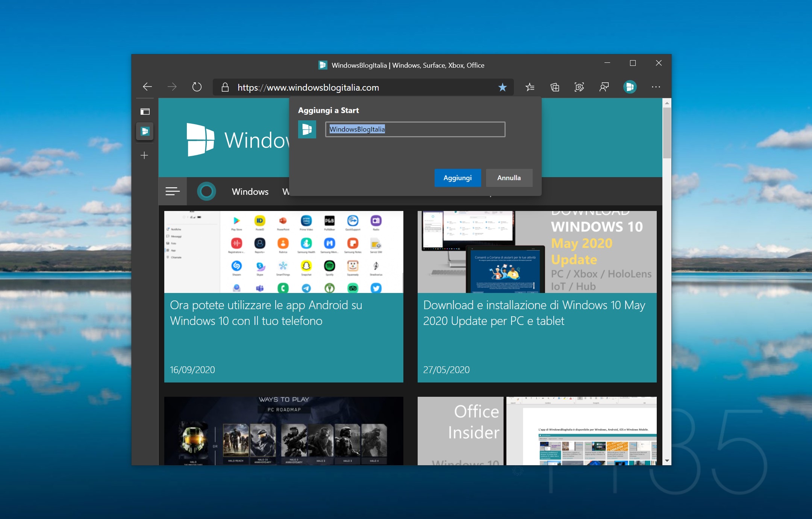Screen dimensions: 812x519
Task: Open the Office Insider article image
Action: tap(537, 431)
